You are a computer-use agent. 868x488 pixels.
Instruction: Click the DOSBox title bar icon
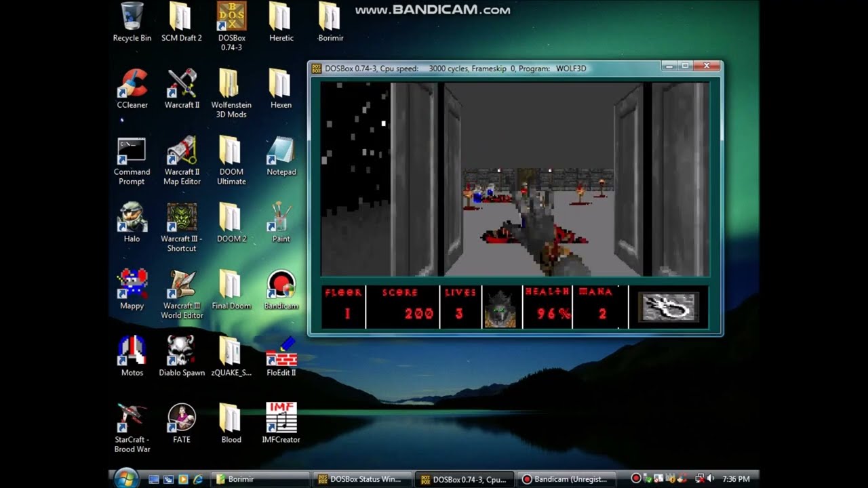tap(317, 68)
